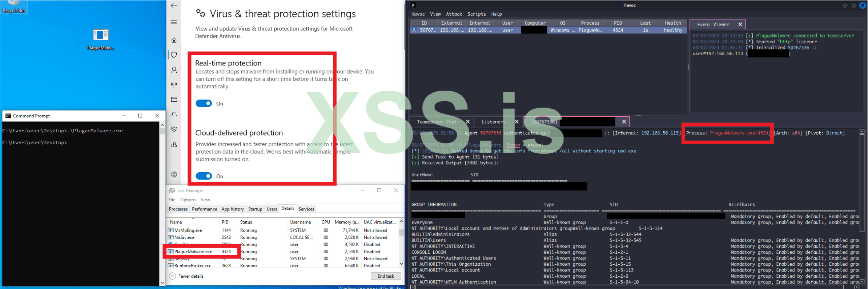Collapse Task Manager with Fewer details
Viewport: 868px width, 289px height.
[x=186, y=276]
